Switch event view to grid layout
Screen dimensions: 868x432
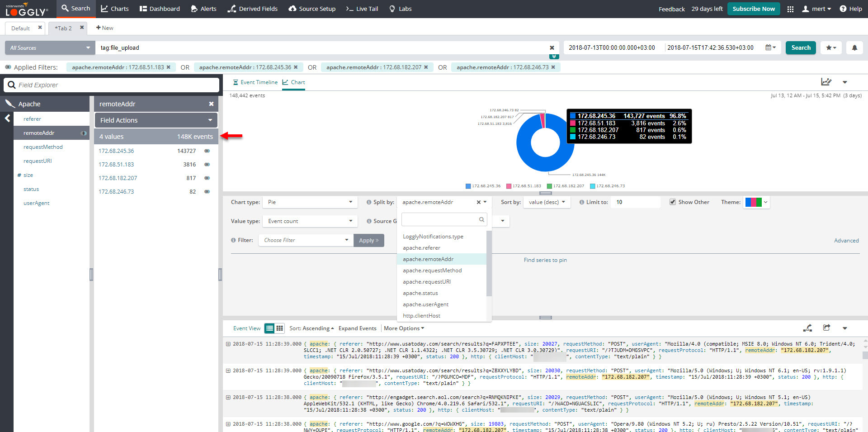[x=280, y=328]
